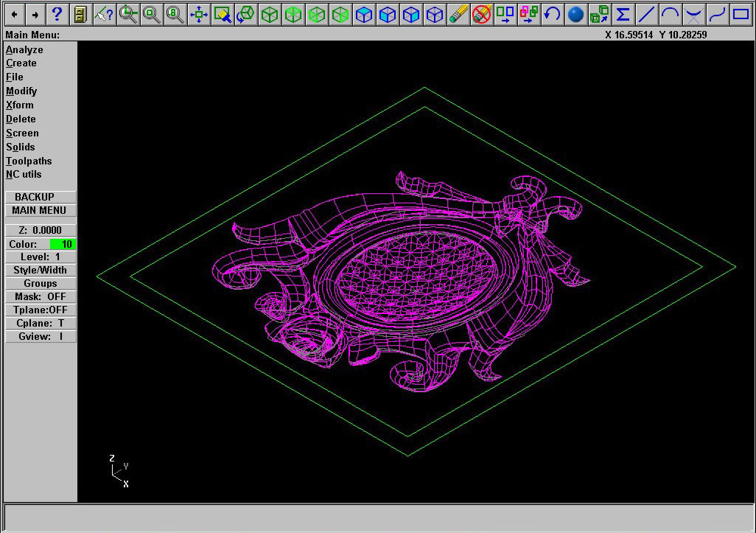Open the Cplane: T selector

tap(41, 324)
